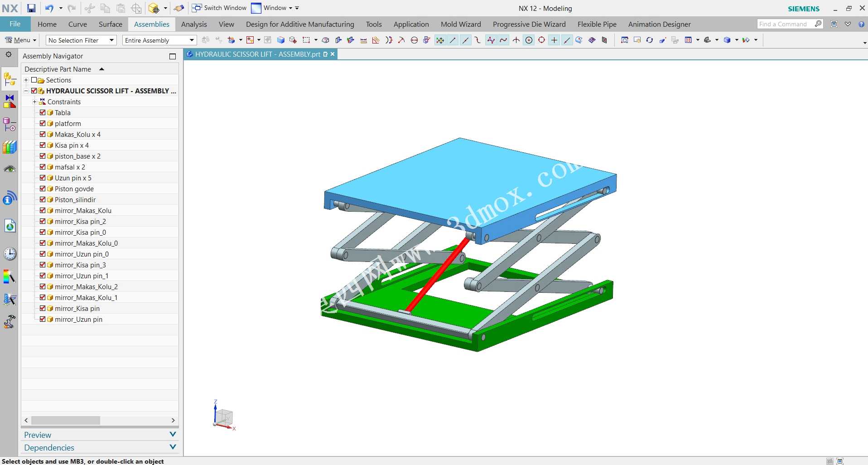Image resolution: width=868 pixels, height=465 pixels.
Task: Switch to the Animation Designer tab
Action: coord(659,24)
